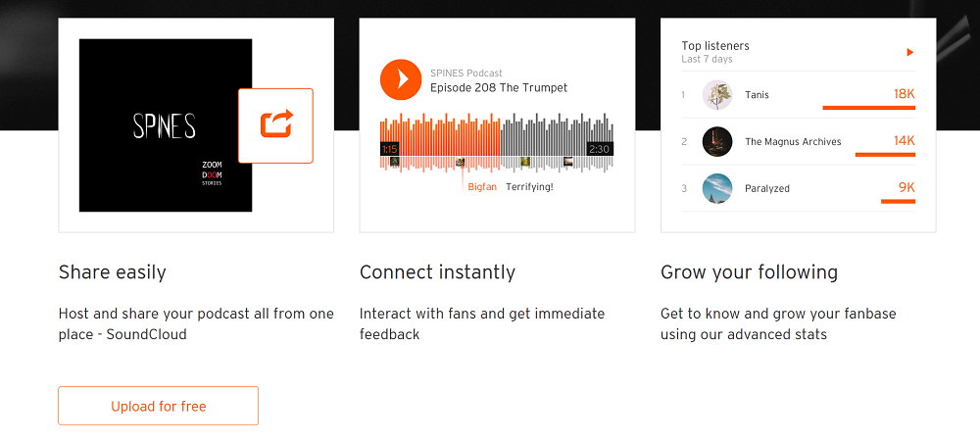980x441 pixels.
Task: Click the orange share icon button
Action: pyautogui.click(x=275, y=125)
